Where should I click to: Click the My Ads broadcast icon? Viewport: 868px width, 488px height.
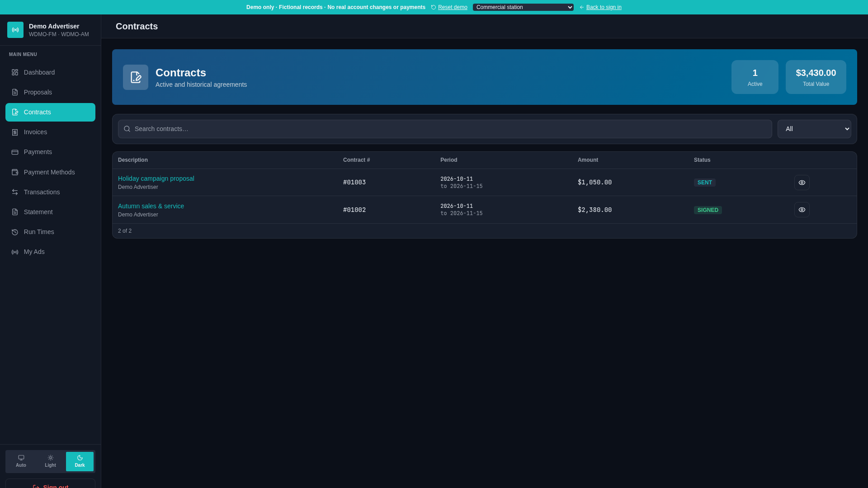(x=15, y=252)
